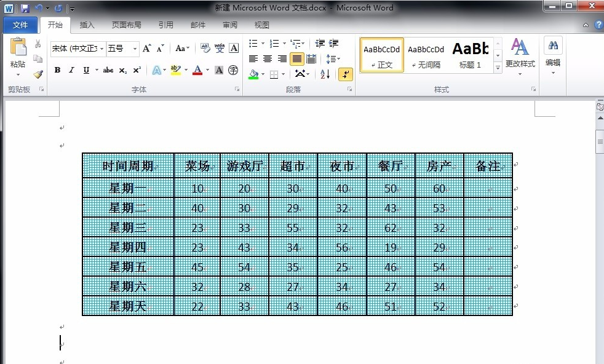Screen dimensions: 604x364
Task: Click the 星期三 table cell
Action: [x=128, y=228]
